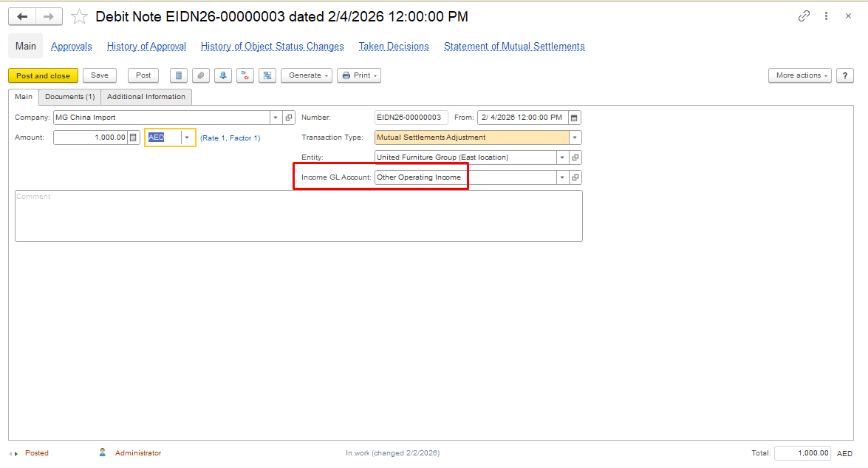Navigate back with the left arrow
The image size is (868, 468).
pos(22,16)
